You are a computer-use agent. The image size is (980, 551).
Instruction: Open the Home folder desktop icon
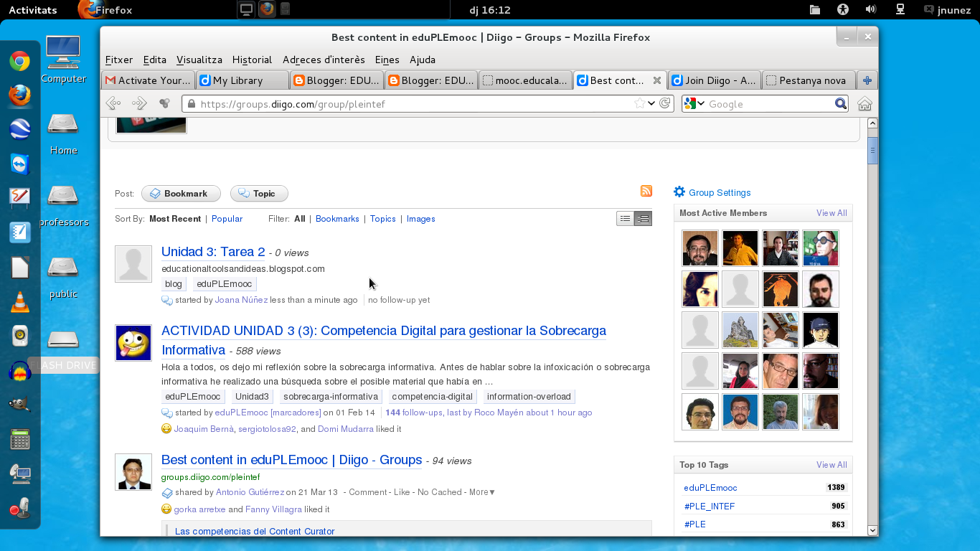coord(63,133)
